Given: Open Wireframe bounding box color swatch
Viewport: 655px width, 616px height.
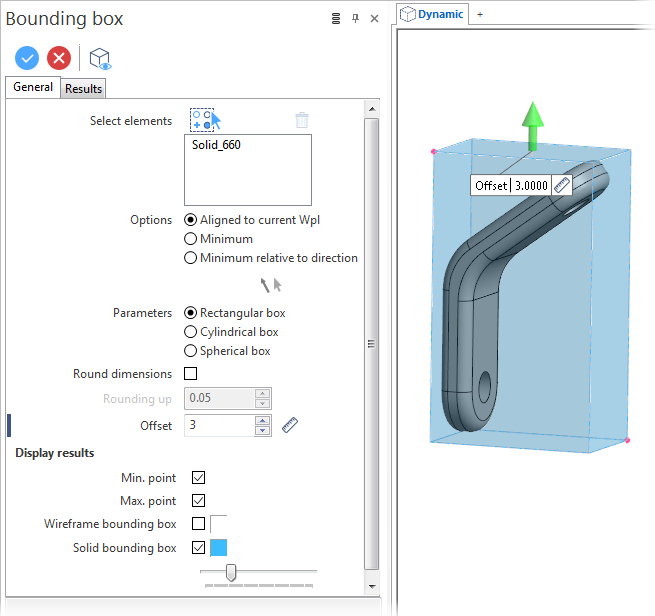Looking at the screenshot, I should [x=218, y=524].
